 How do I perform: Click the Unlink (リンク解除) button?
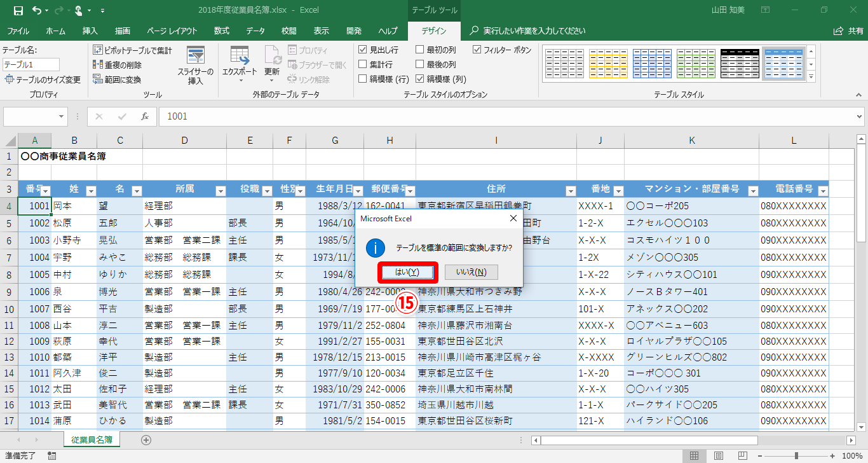point(309,79)
